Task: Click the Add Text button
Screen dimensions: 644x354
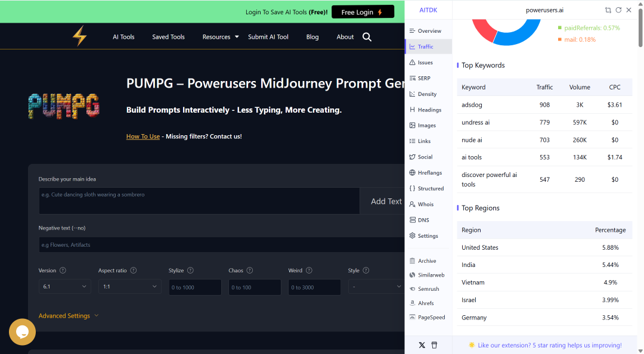Action: pyautogui.click(x=383, y=201)
